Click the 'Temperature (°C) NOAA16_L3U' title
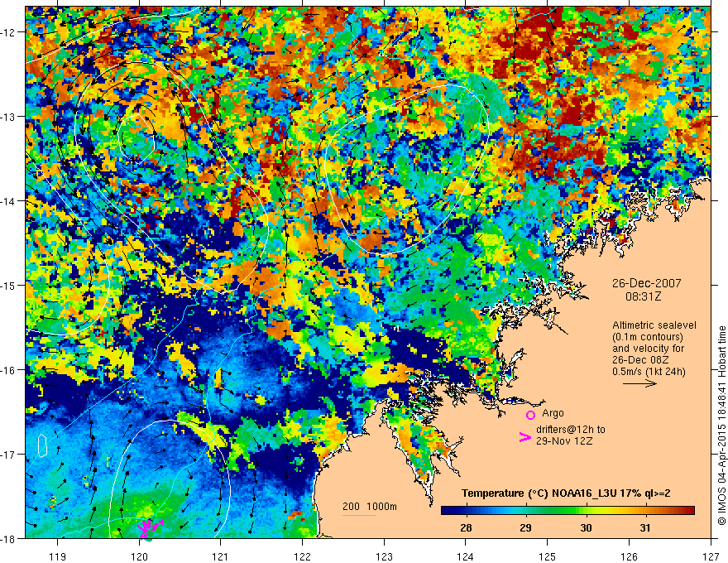The width and height of the screenshot is (728, 563). click(539, 493)
